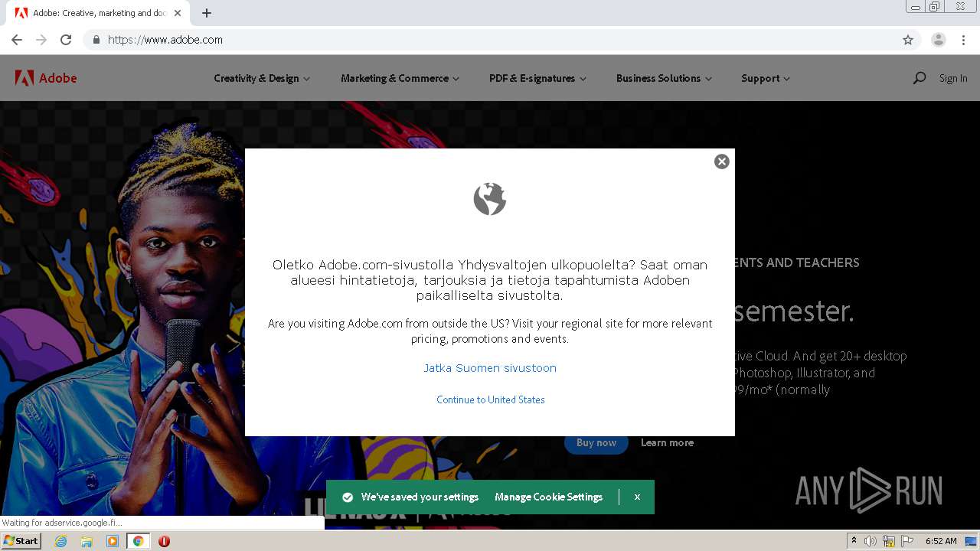This screenshot has height=551, width=980.
Task: Open the Chrome three-dot menu
Action: coord(963,40)
